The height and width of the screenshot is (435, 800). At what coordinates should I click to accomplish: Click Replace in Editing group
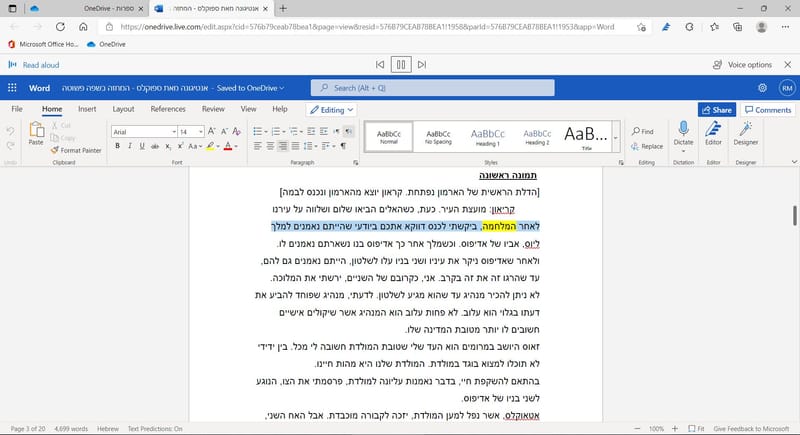pos(647,146)
